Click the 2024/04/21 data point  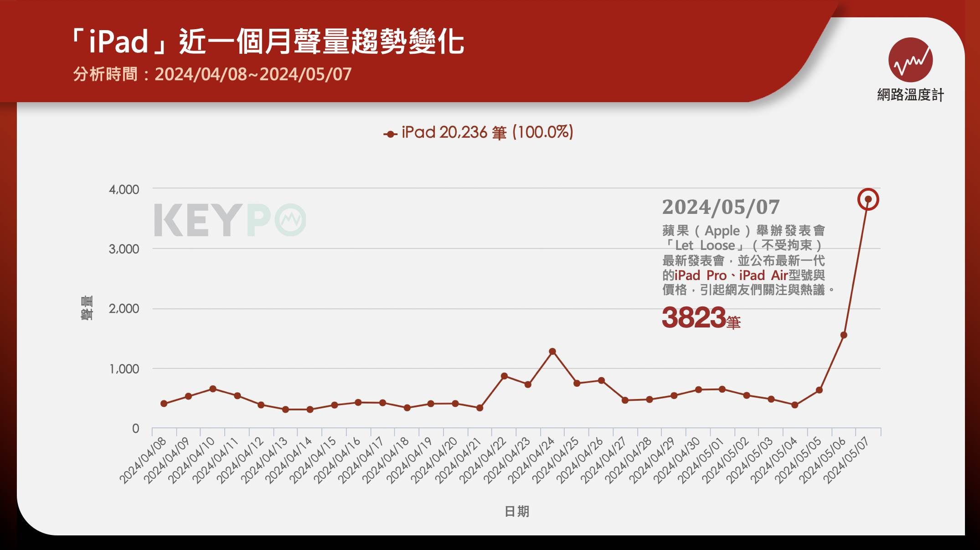tap(480, 408)
